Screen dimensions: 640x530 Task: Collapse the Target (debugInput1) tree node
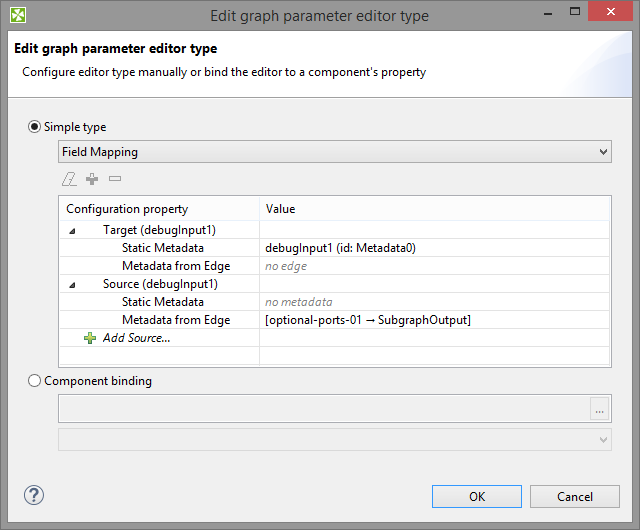click(72, 230)
